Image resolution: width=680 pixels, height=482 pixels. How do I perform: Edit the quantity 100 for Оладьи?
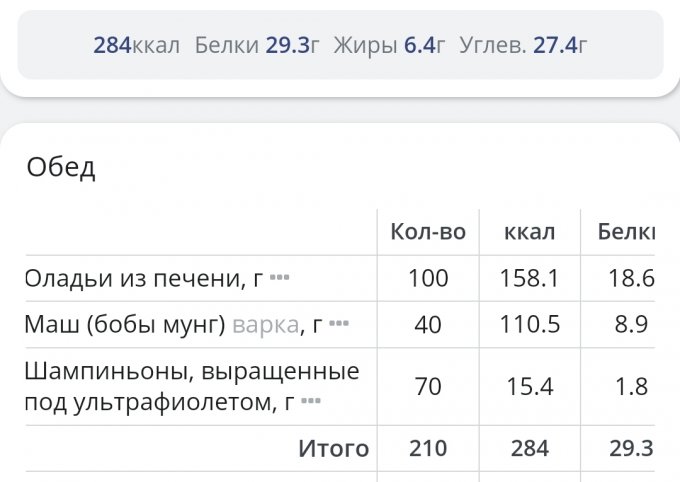point(428,278)
